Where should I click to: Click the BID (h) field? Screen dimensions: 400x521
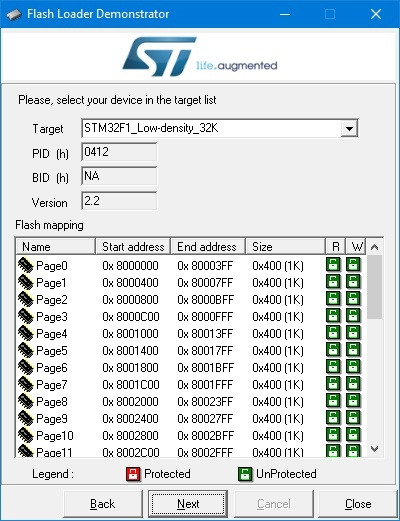(119, 176)
